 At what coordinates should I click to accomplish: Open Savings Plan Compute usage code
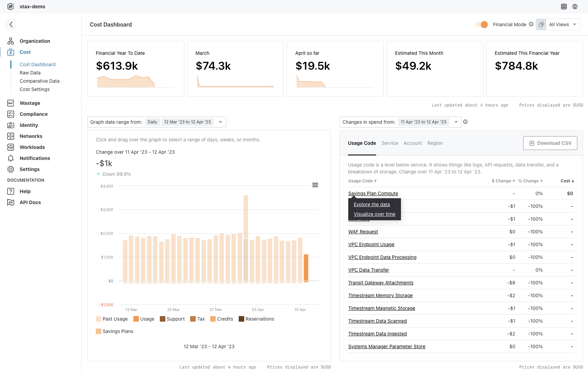pos(373,193)
